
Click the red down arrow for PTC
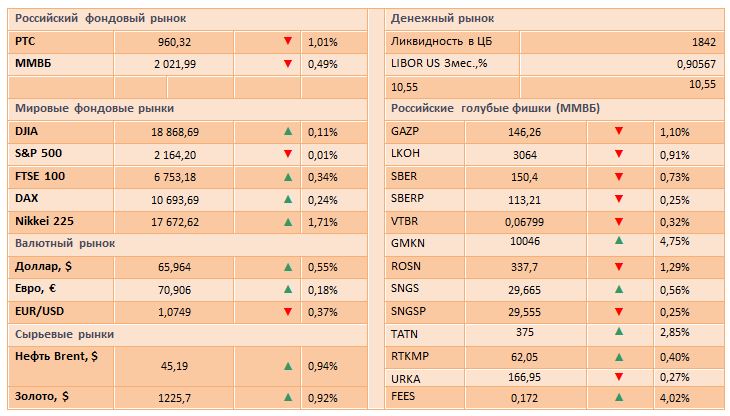[288, 41]
